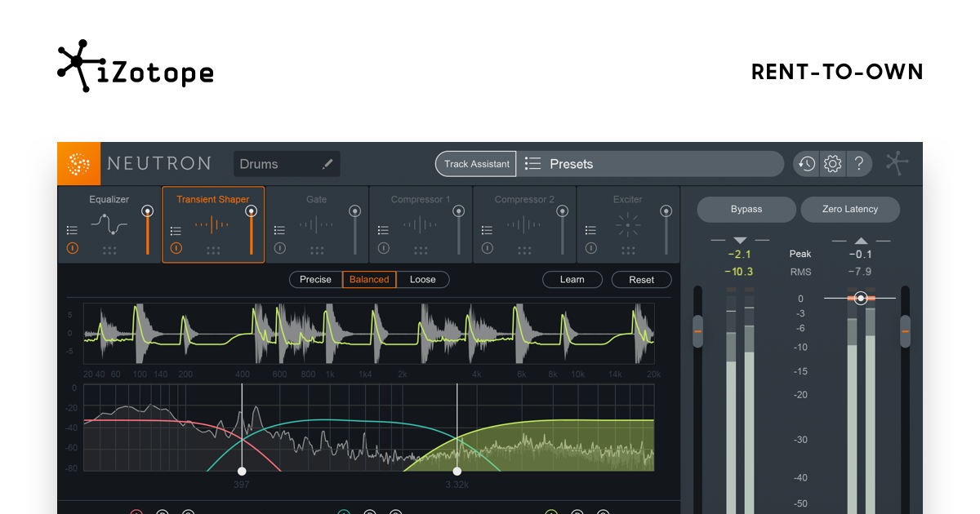The height and width of the screenshot is (514, 980).
Task: Open the settings gear icon
Action: click(832, 163)
